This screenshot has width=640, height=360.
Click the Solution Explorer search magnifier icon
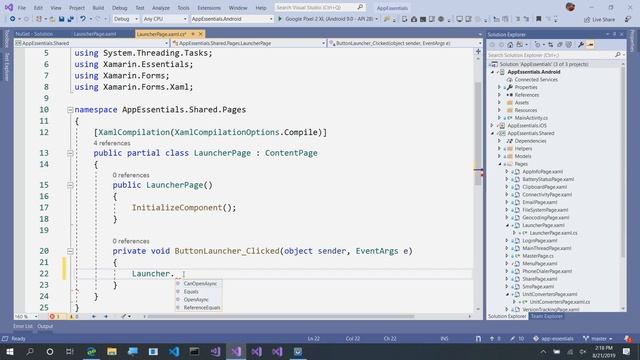[618, 55]
